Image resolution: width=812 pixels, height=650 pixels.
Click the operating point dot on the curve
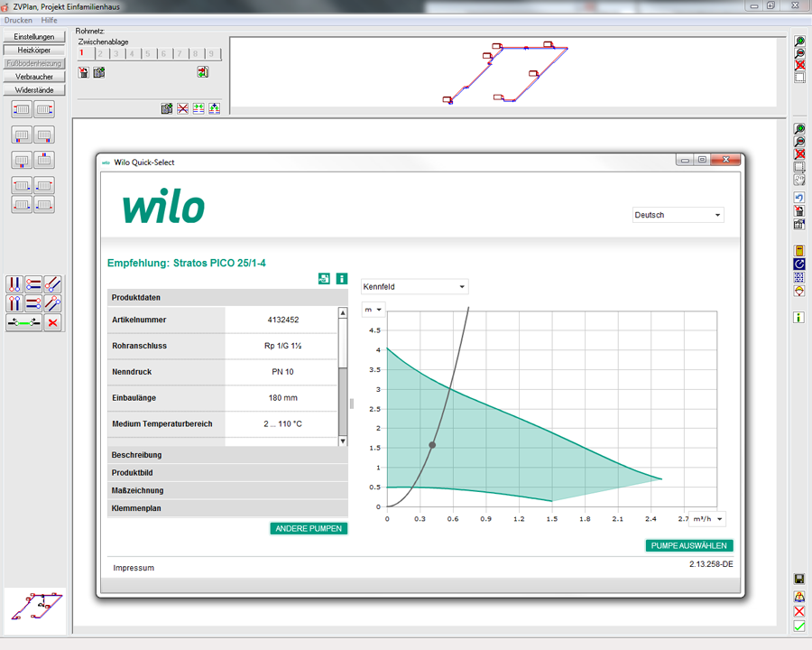click(432, 445)
